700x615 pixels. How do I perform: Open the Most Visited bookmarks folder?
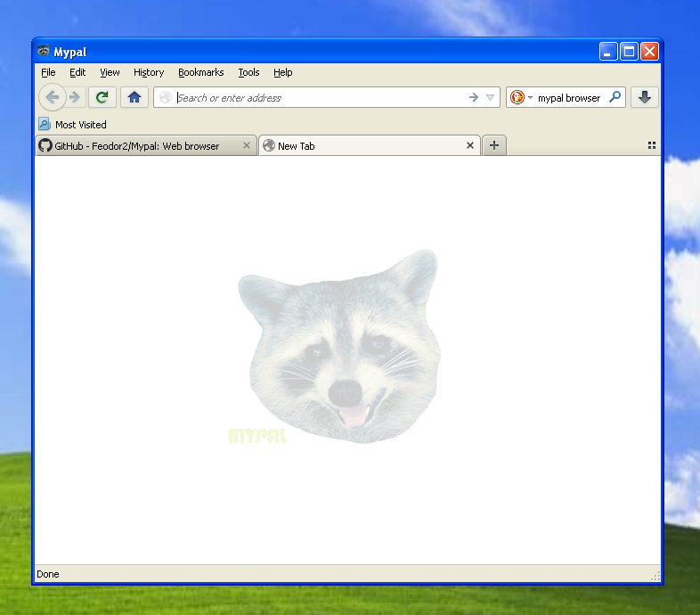72,124
